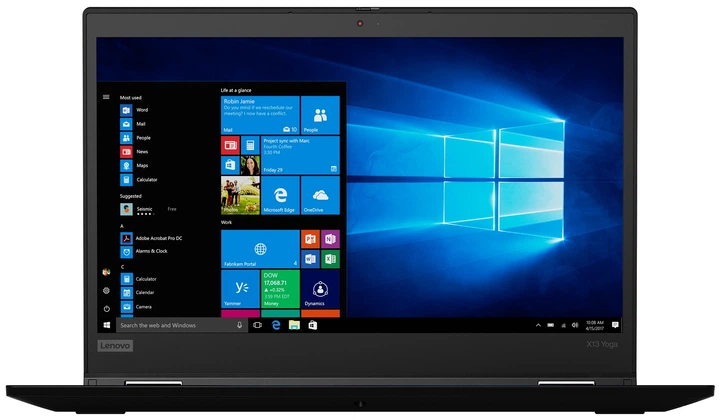Screen dimensions: 720x419
Task: Open the People tile
Action: tap(321, 115)
